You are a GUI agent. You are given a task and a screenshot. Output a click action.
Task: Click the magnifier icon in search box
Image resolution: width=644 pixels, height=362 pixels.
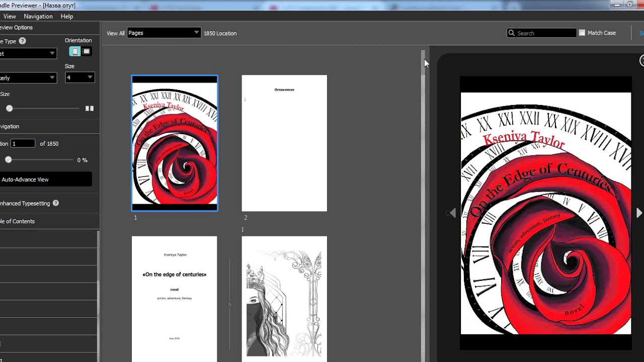pos(512,33)
